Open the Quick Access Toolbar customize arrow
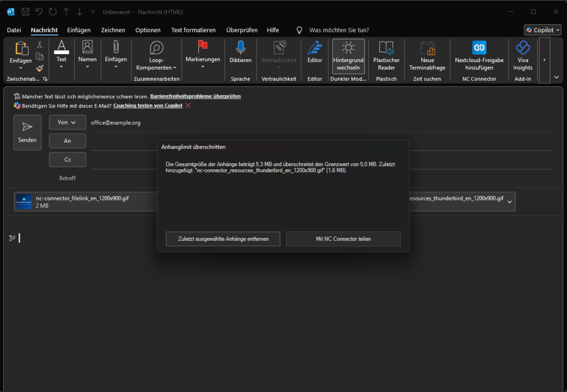Screen dimensions: 567x392 point(93,12)
